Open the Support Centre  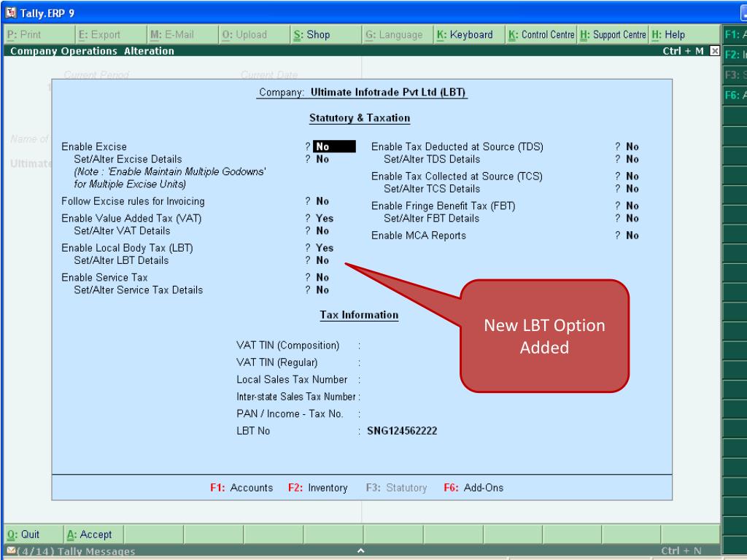613,35
